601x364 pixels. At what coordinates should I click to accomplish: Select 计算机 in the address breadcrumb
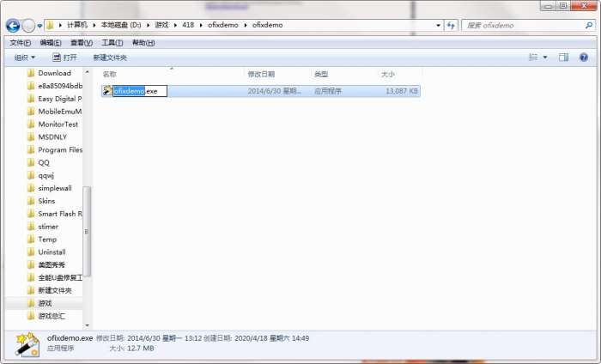click(x=77, y=25)
